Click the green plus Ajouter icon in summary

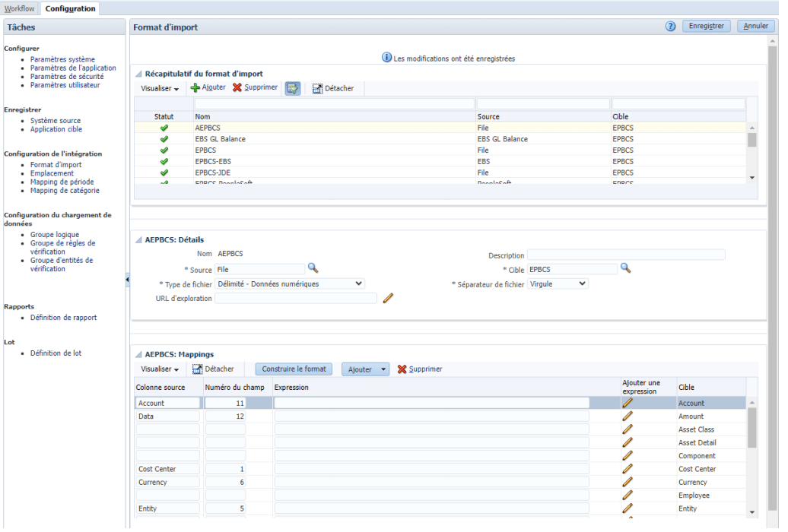tap(195, 88)
